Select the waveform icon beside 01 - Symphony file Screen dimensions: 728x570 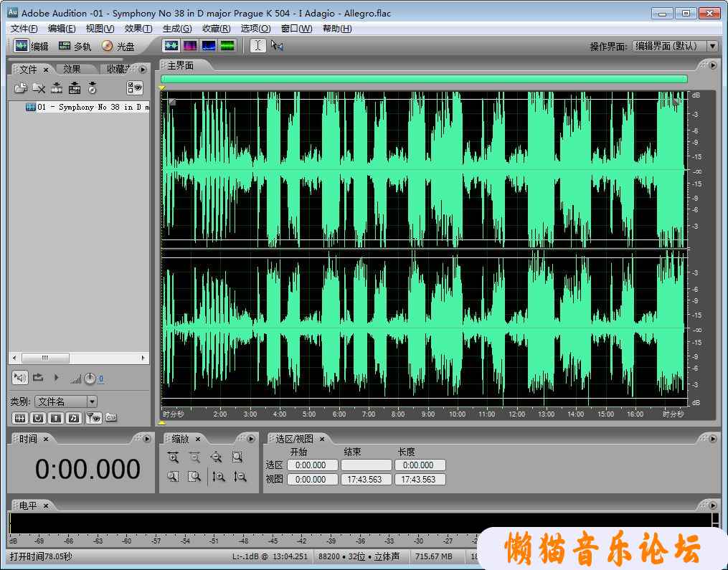click(x=30, y=108)
